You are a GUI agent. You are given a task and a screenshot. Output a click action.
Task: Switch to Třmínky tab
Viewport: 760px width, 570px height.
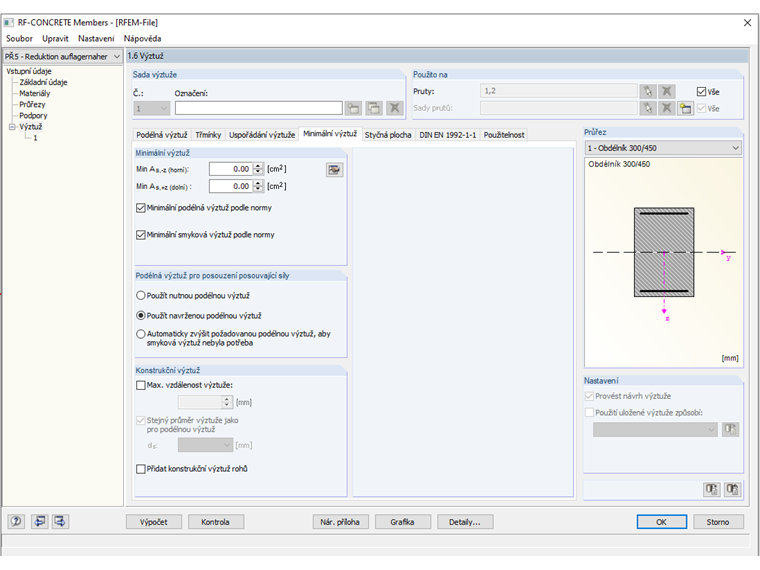coord(208,135)
